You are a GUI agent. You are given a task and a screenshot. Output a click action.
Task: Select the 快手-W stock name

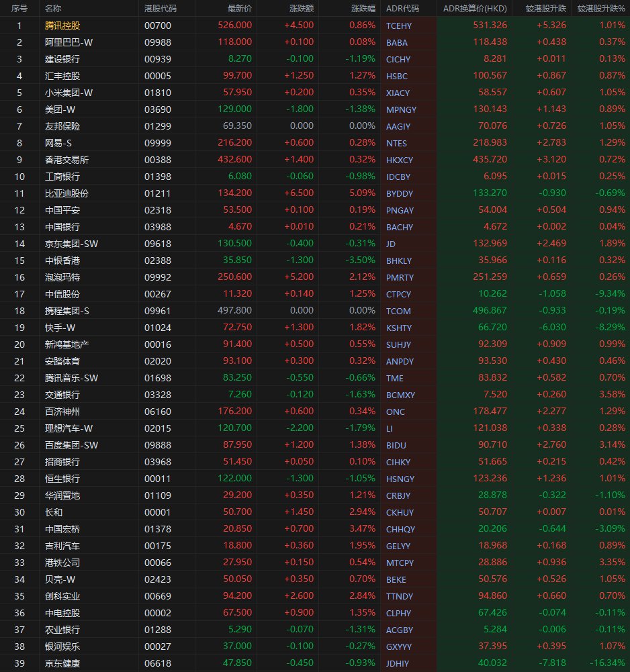[x=60, y=328]
